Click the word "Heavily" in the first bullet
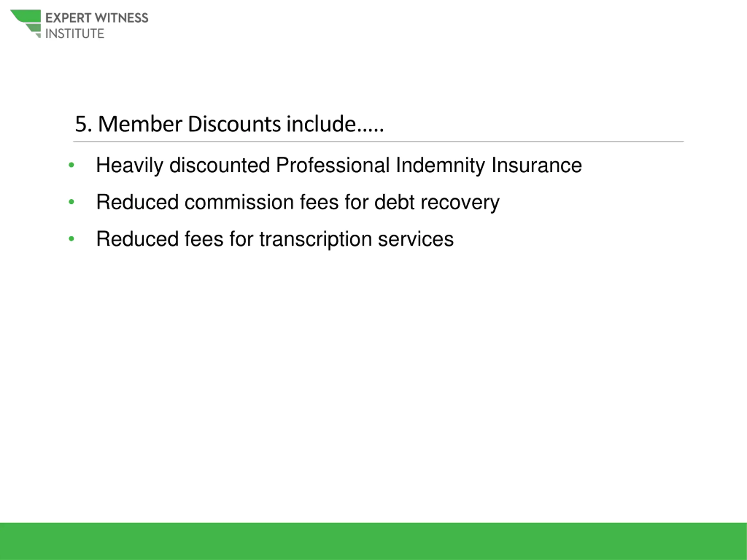The height and width of the screenshot is (560, 747). click(129, 165)
